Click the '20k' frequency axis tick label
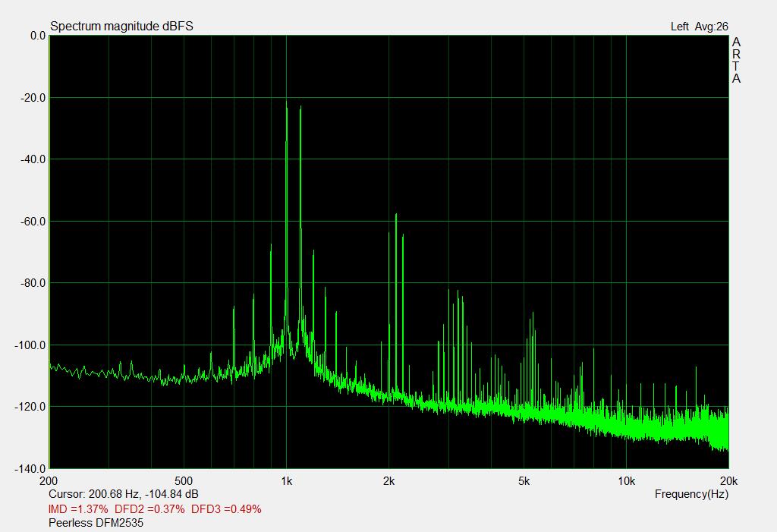This screenshot has height=532, width=777. [x=728, y=481]
